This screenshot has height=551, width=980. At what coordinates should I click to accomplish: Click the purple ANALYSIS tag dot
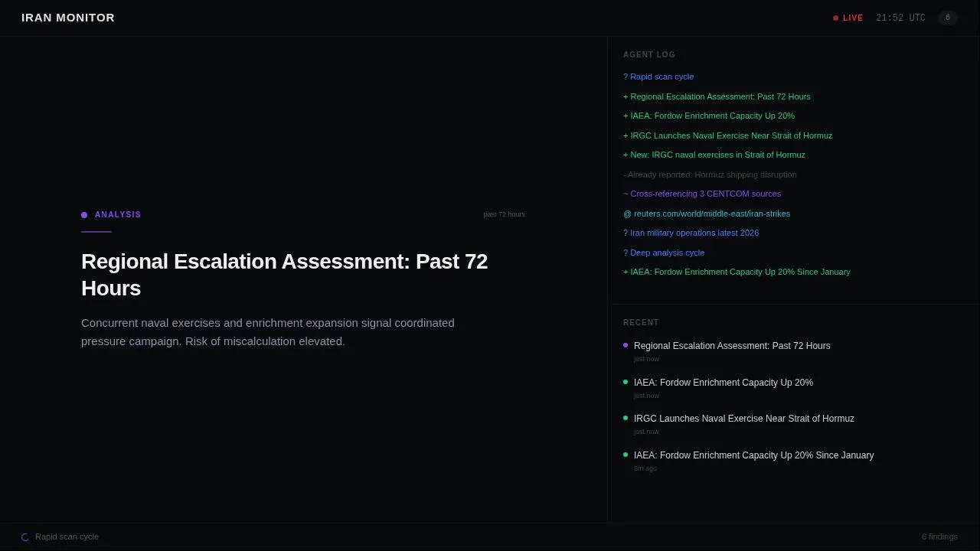[84, 215]
